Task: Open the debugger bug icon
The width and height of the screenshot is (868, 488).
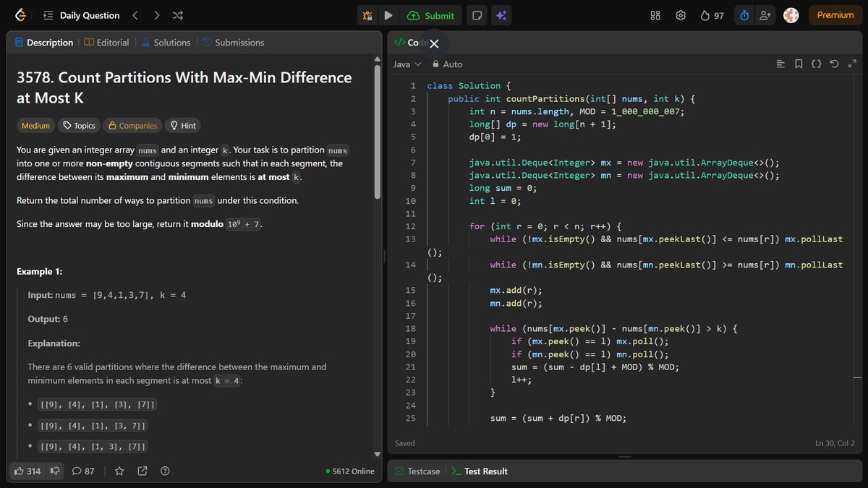Action: [x=368, y=15]
